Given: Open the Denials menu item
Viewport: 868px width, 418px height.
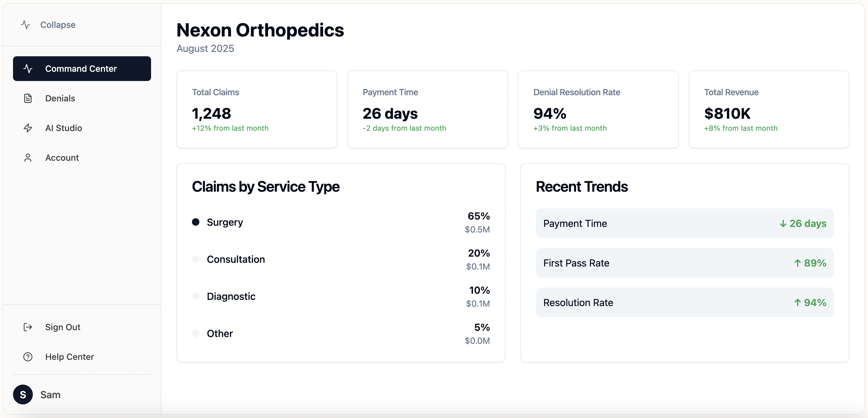Looking at the screenshot, I should [x=60, y=98].
